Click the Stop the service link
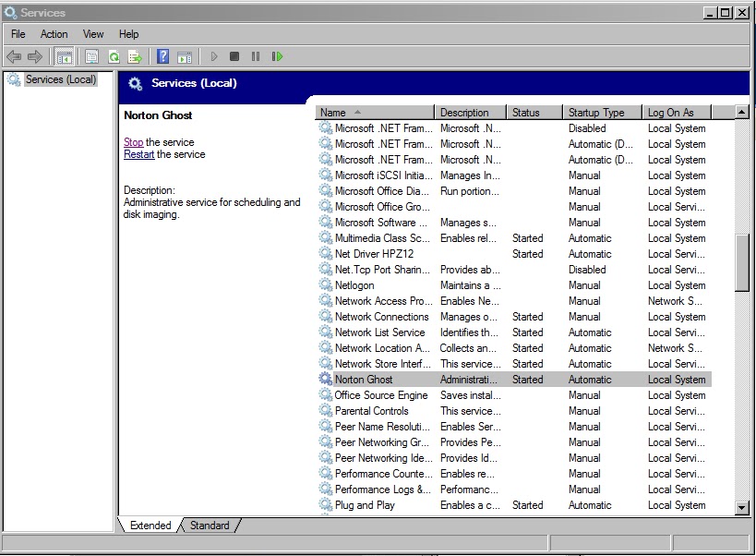This screenshot has width=756, height=556. (x=134, y=142)
